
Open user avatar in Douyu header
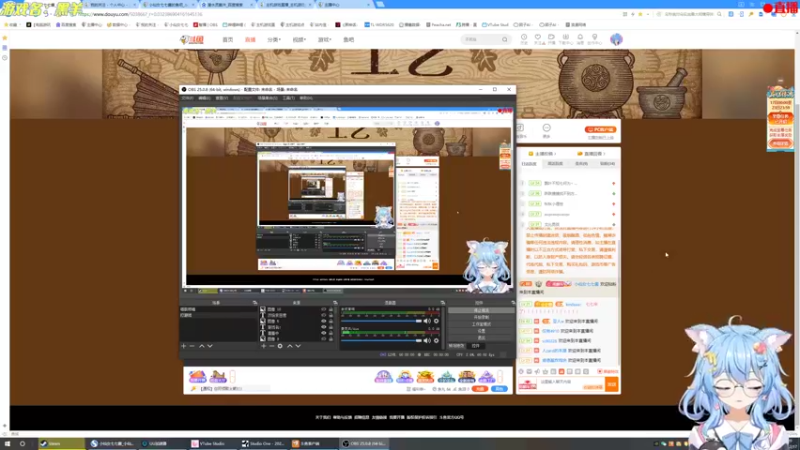[616, 39]
